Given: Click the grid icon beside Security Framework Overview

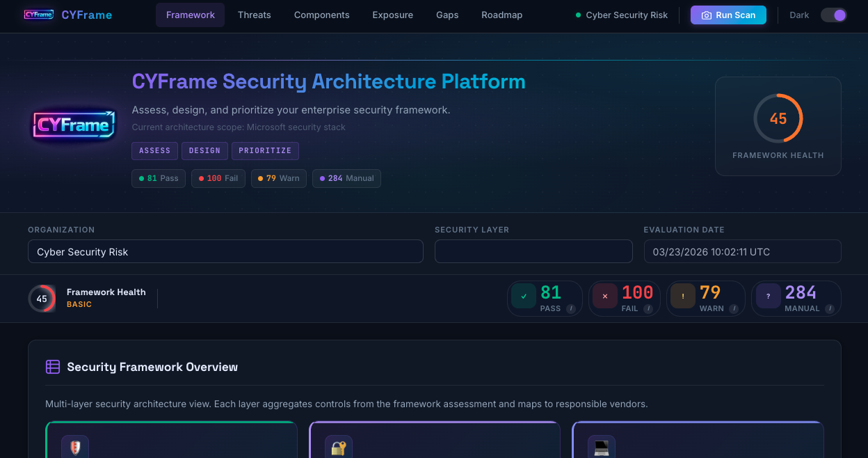Looking at the screenshot, I should point(53,366).
